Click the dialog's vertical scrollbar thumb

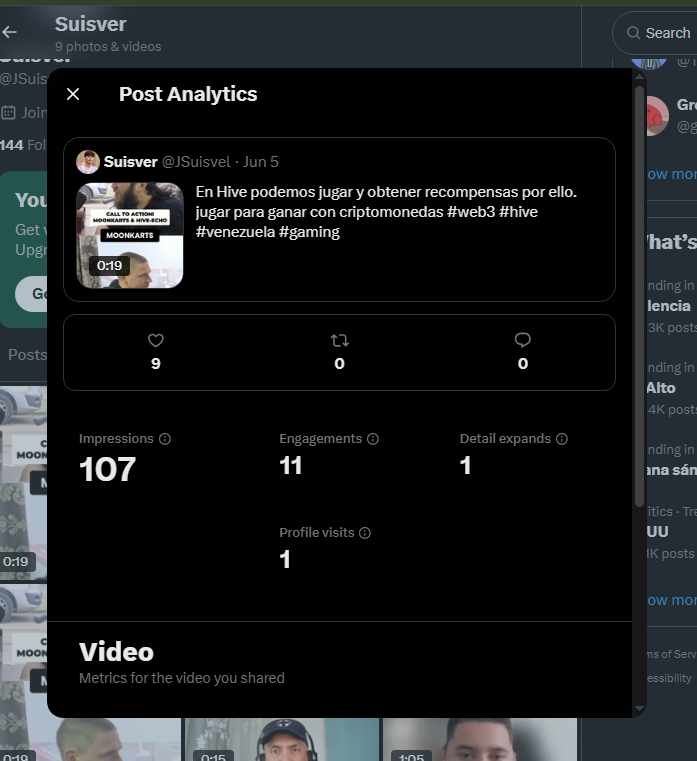pyautogui.click(x=639, y=296)
